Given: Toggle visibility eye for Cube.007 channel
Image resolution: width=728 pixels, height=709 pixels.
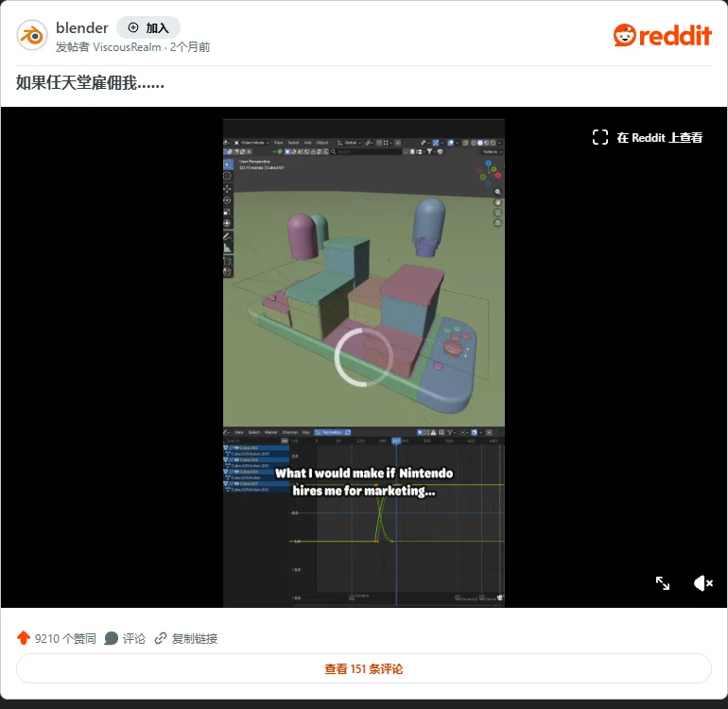Looking at the screenshot, I should 236,483.
